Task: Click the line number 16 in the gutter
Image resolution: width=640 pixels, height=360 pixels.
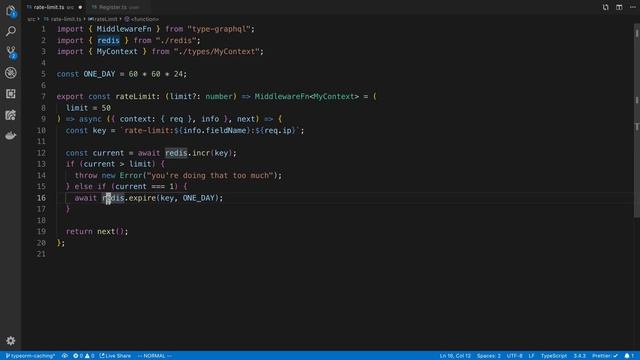Action: 41,198
